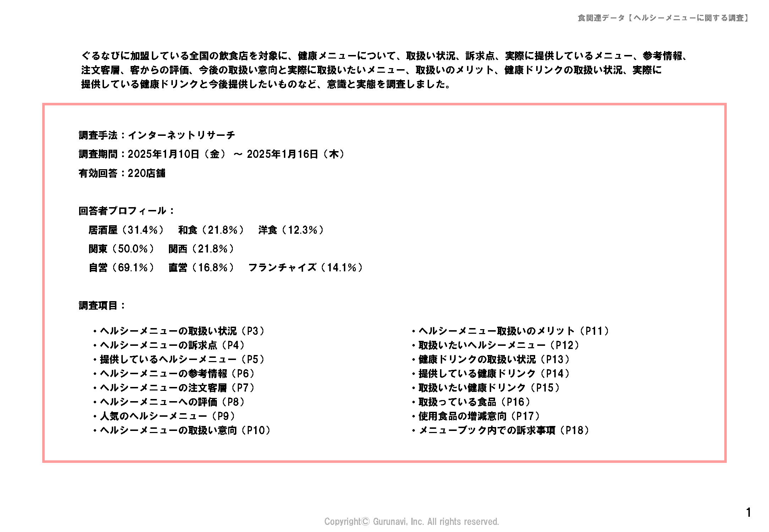Select the line 有効回答：220店舗
Image resolution: width=769 pixels, height=532 pixels.
tap(122, 173)
